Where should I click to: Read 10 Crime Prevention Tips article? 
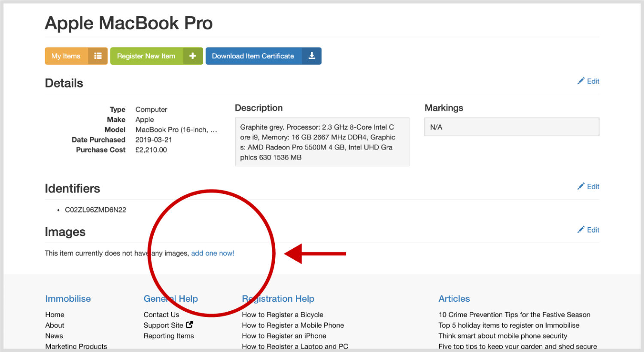(x=514, y=315)
